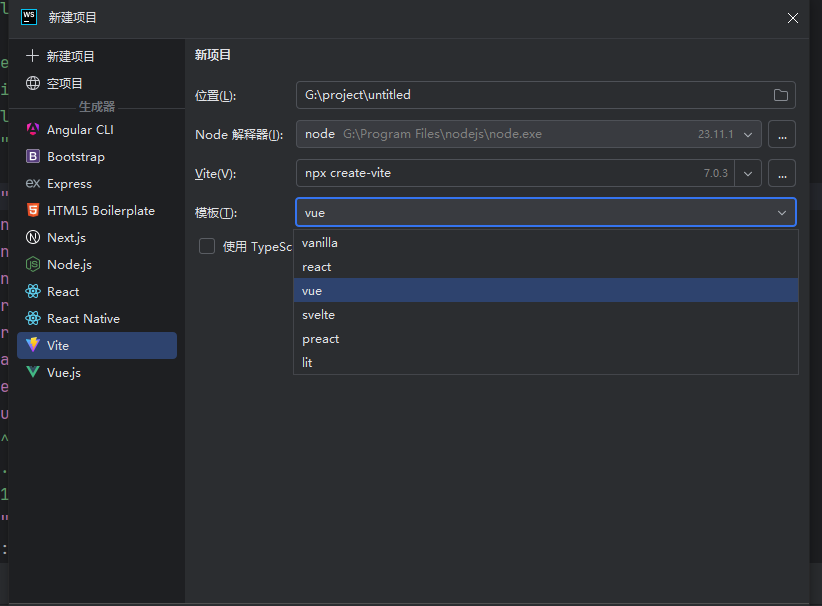822x606 pixels.
Task: Click the 位置 path input field
Action: [x=546, y=95]
